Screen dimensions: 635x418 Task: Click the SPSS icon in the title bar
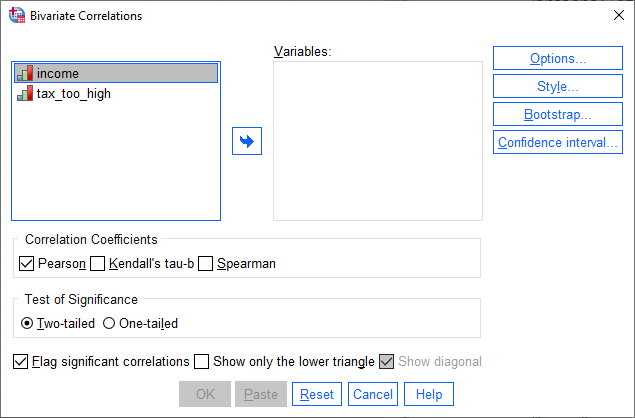(17, 15)
